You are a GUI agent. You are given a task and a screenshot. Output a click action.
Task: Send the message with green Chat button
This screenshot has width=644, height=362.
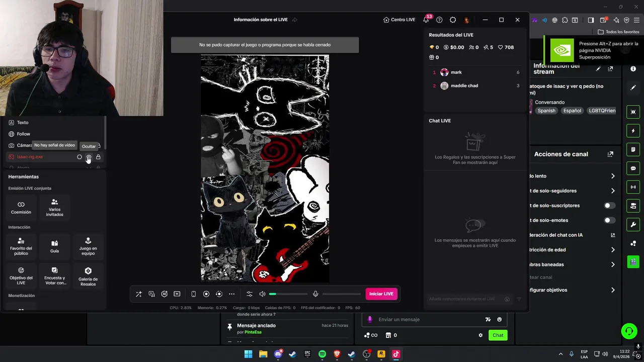pyautogui.click(x=498, y=335)
